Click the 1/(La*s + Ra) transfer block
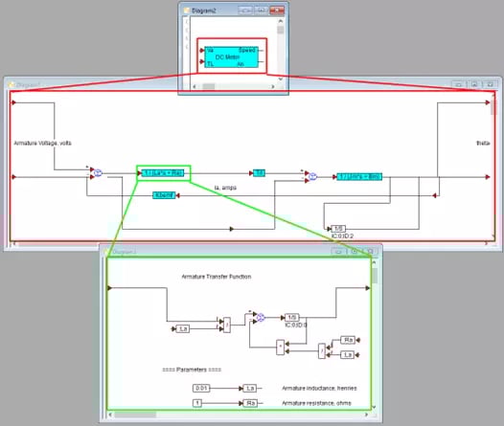The height and width of the screenshot is (426, 504). [x=163, y=173]
